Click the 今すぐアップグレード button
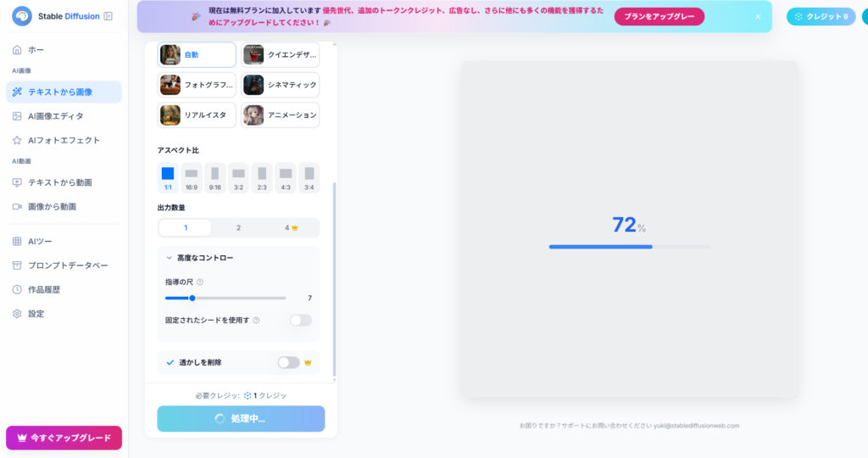The image size is (868, 458). tap(64, 438)
